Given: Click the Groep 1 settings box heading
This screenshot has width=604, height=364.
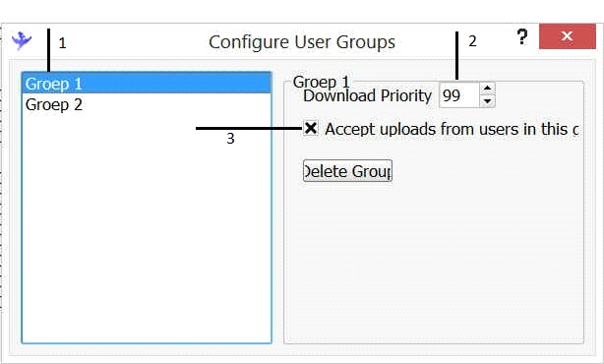Looking at the screenshot, I should click(x=321, y=82).
